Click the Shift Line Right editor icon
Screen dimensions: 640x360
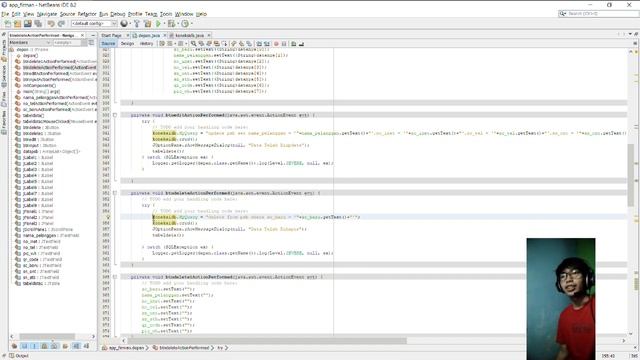tap(267, 44)
